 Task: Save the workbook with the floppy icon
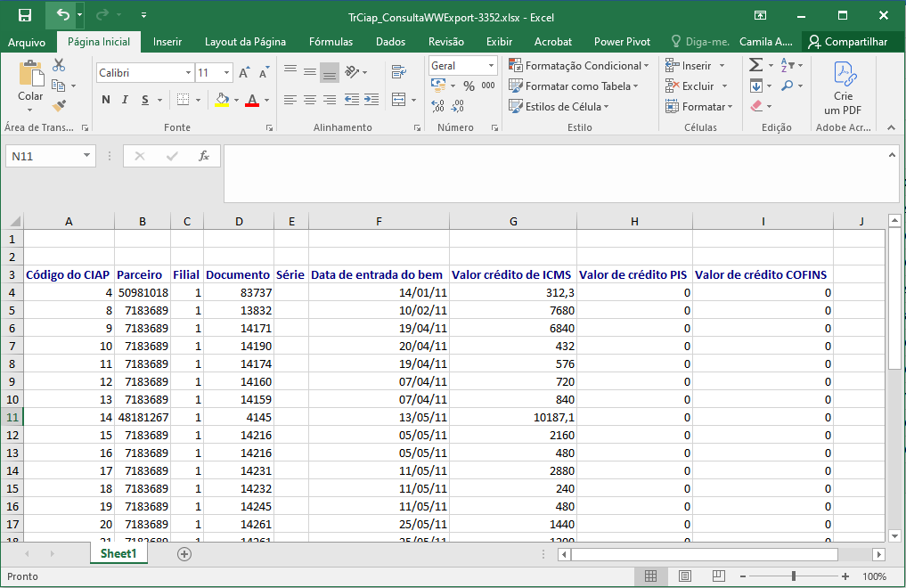pos(25,16)
